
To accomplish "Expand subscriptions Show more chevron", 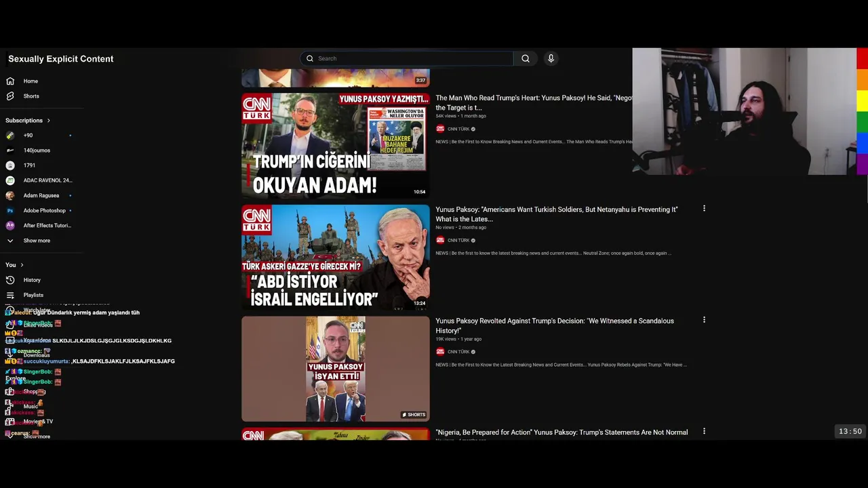I will (x=10, y=241).
